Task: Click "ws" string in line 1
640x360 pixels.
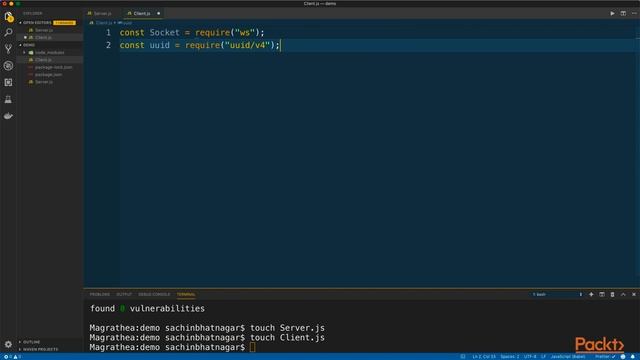Action: click(x=244, y=32)
